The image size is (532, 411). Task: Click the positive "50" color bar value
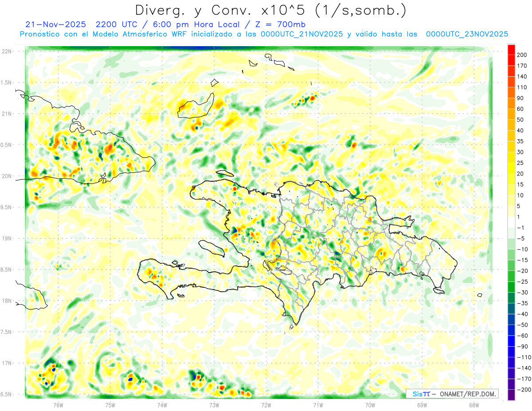coord(521,120)
